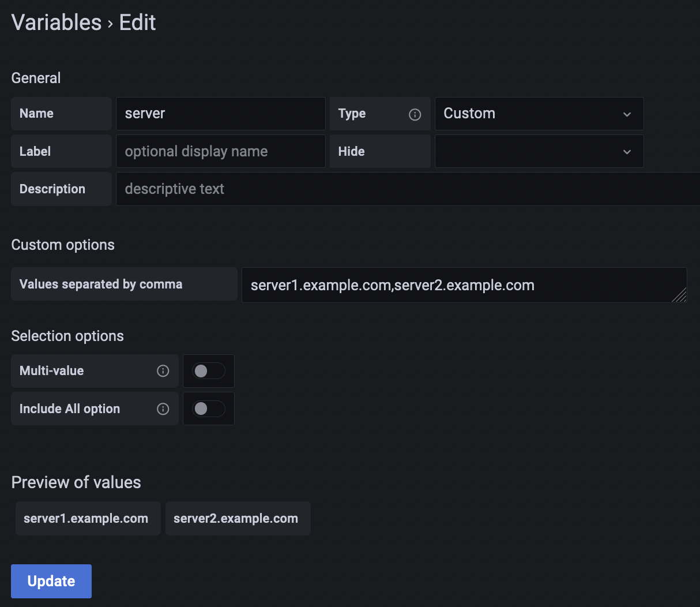Select the server1.example.com preview value

[88, 518]
